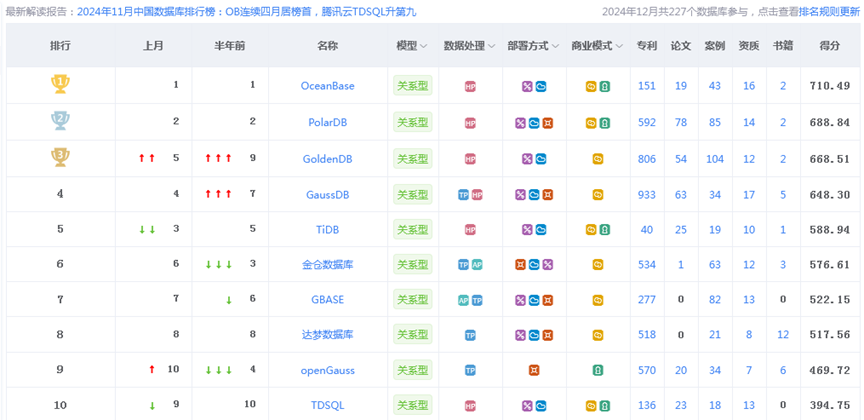Click the green open-source icon in the OceanBase row

pos(604,87)
